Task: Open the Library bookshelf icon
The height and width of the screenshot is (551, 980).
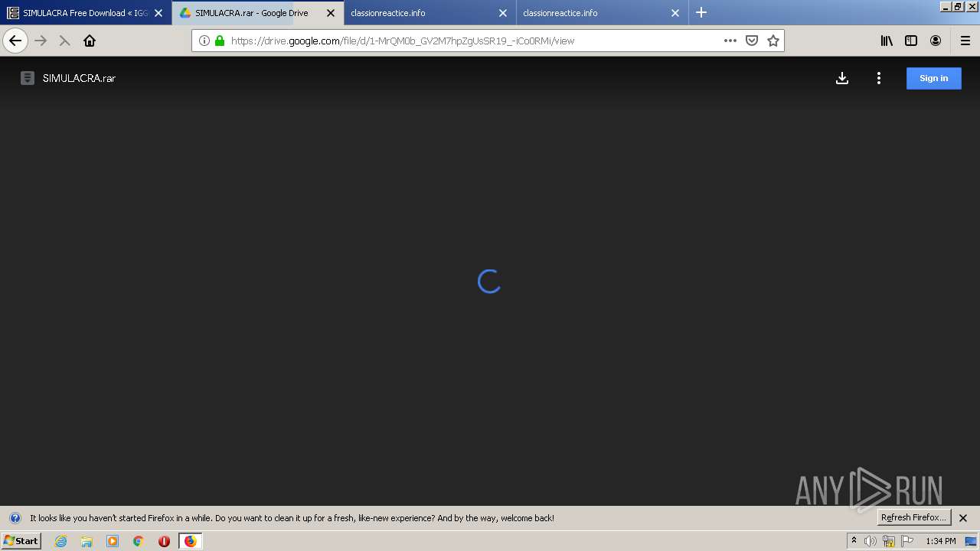Action: [887, 41]
